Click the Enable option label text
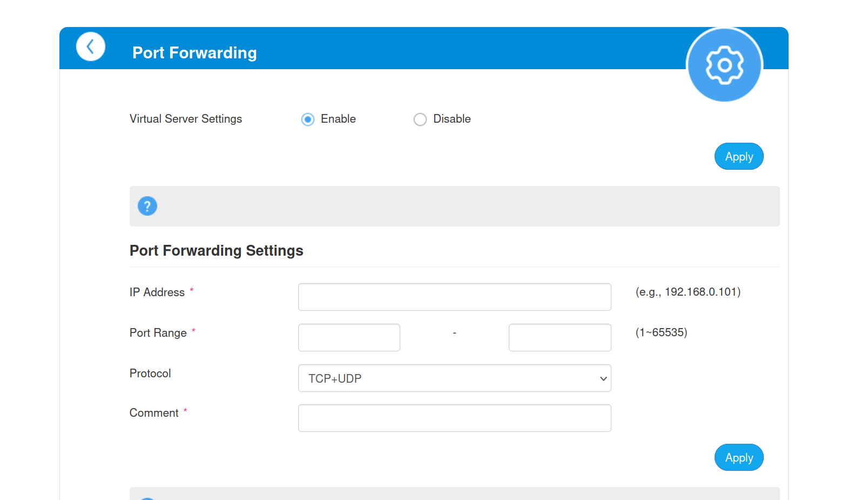 [x=338, y=119]
